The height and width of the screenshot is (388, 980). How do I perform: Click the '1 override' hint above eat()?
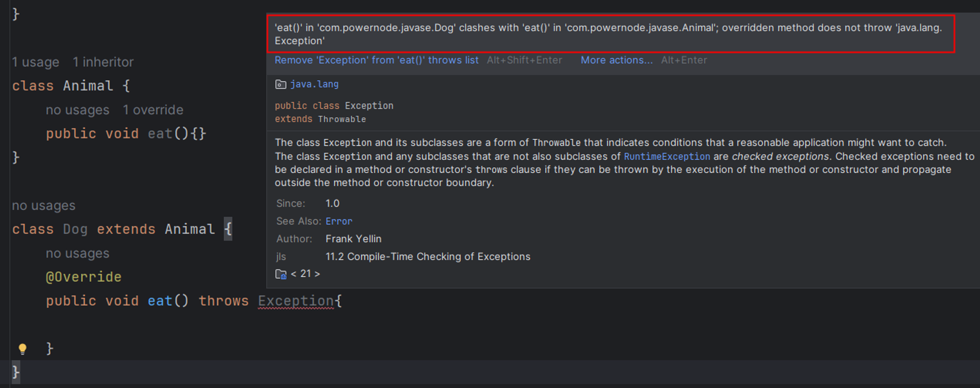click(153, 110)
